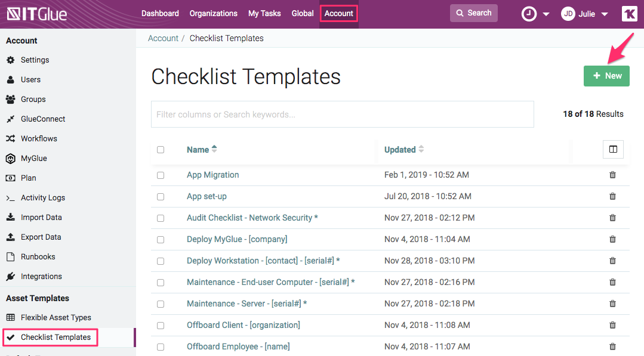
Task: Open the Deploy MyGlue - [company] link
Action: click(x=237, y=239)
